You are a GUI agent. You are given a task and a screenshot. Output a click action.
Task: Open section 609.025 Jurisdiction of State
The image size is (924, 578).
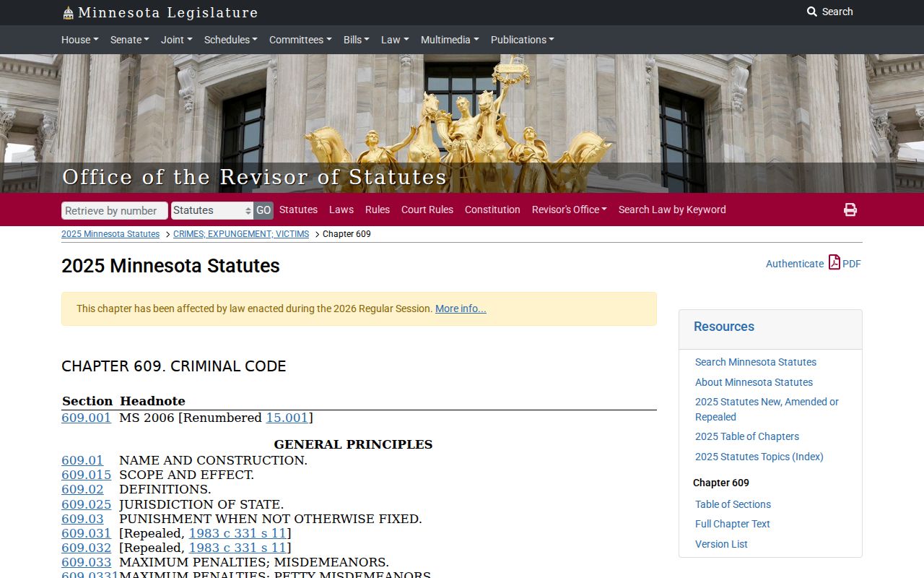click(86, 504)
